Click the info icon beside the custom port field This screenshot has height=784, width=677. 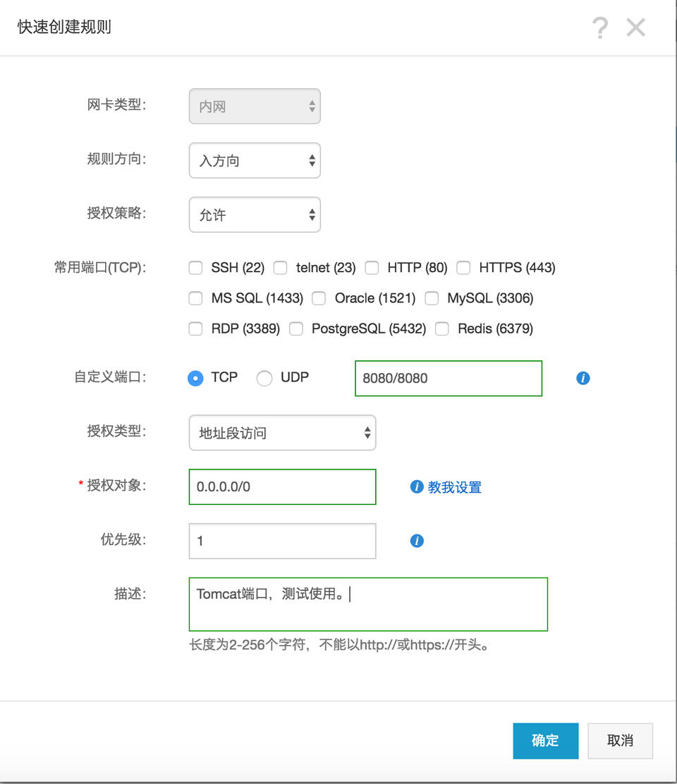(583, 378)
